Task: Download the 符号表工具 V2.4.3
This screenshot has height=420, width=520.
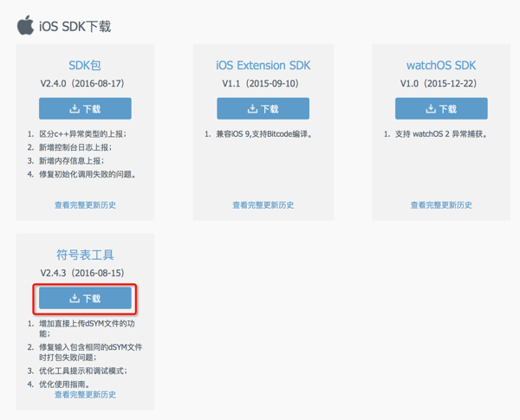Action: (85, 298)
